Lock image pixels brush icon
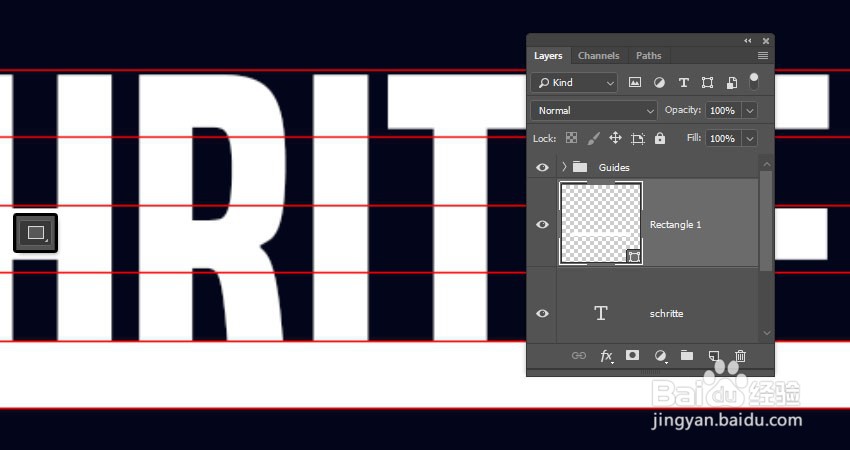Image resolution: width=850 pixels, height=450 pixels. 594,138
